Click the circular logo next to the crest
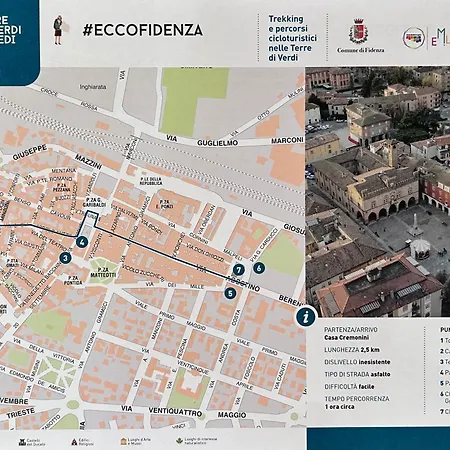 click(413, 38)
